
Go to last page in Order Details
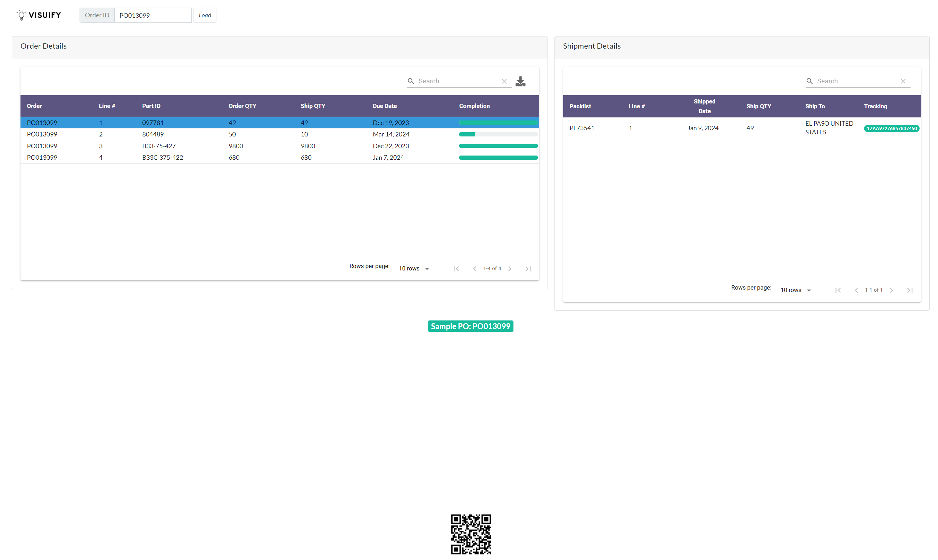pyautogui.click(x=528, y=269)
